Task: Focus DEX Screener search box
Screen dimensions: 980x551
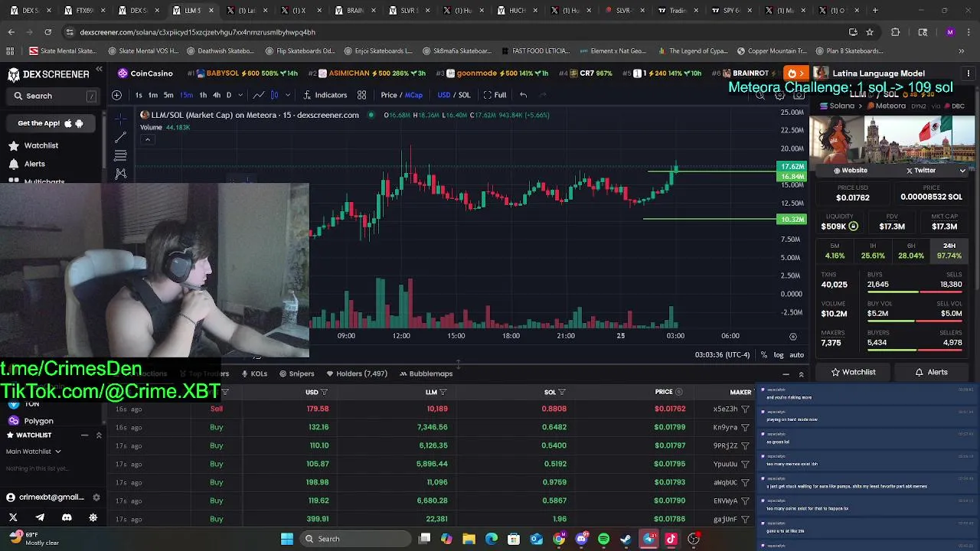Action: coord(54,96)
